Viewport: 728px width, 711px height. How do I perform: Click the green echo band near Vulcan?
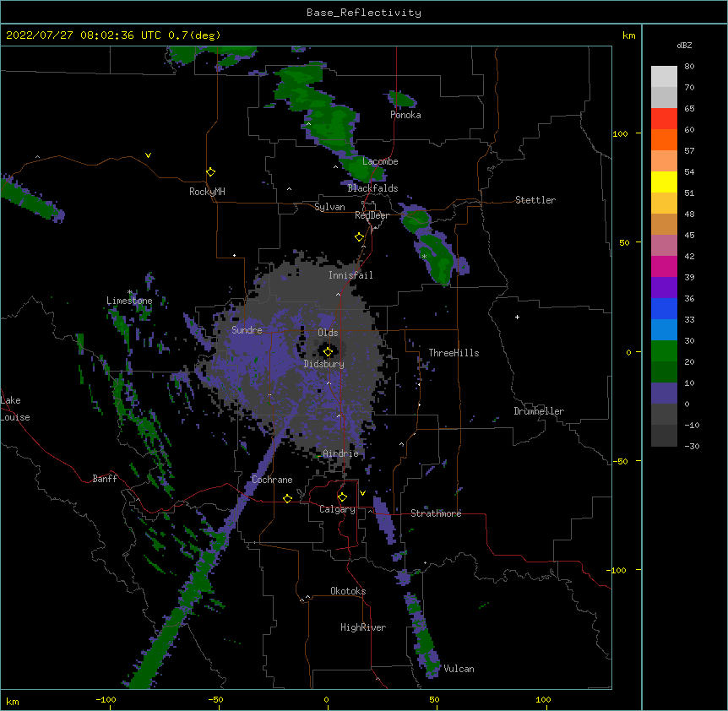coord(423,637)
